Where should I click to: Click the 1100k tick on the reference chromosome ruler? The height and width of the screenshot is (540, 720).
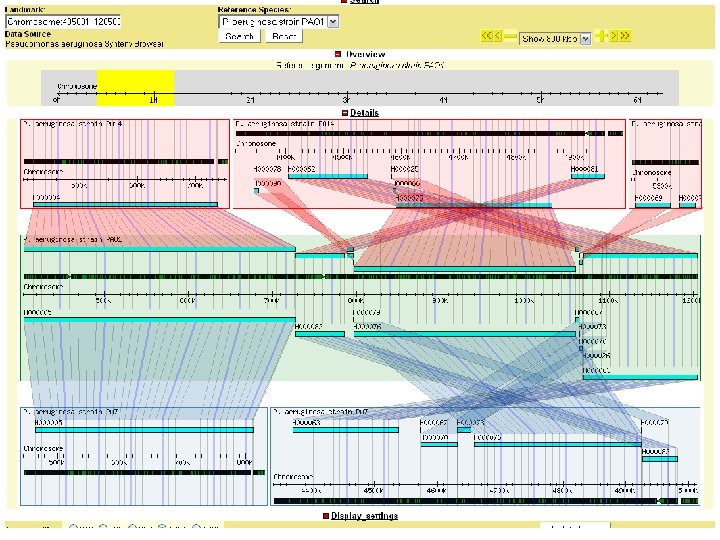tap(608, 301)
